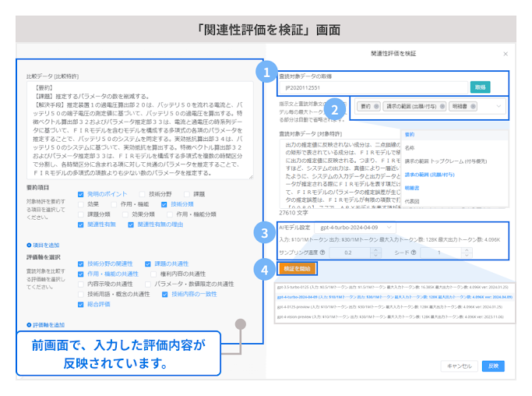This screenshot has width=532, height=396.
Task: Uncheck the 発明のポイント checkbox
Action: tap(81, 193)
